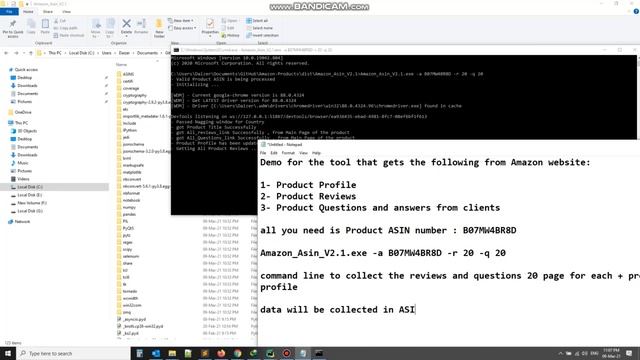Select Network in navigation pane
The image size is (640, 360).
pyautogui.click(x=22, y=222)
